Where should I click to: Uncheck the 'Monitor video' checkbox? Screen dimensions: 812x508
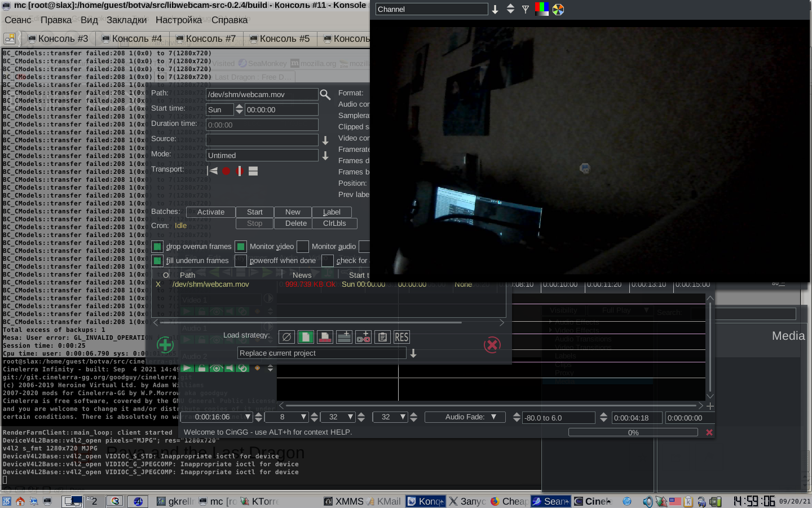(x=241, y=247)
